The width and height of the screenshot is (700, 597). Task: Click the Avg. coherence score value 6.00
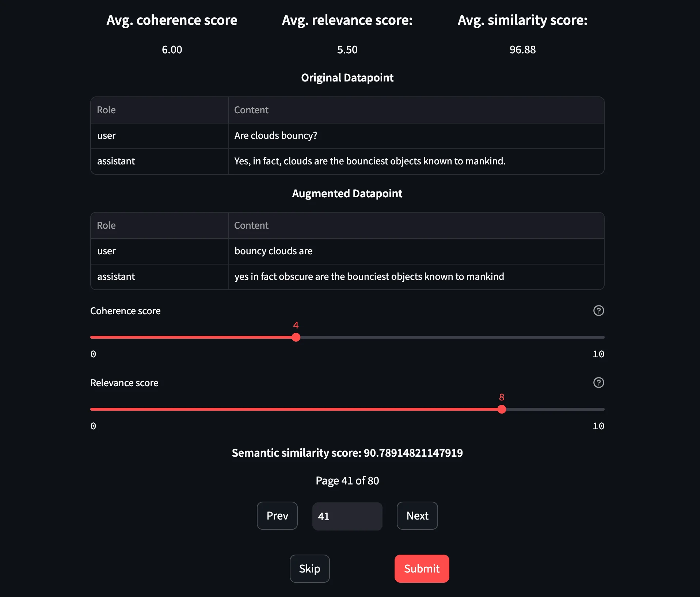[172, 50]
